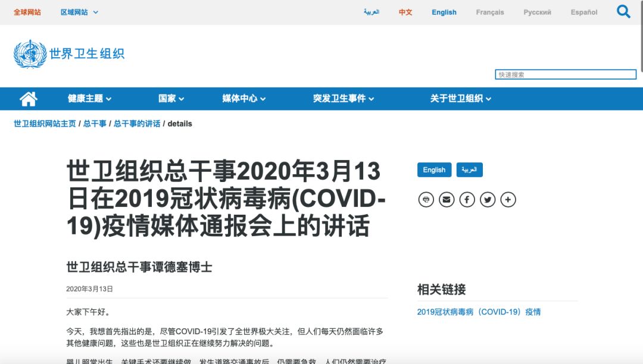The width and height of the screenshot is (643, 364).
Task: Switch site language to Arabic in top bar
Action: pos(371,12)
